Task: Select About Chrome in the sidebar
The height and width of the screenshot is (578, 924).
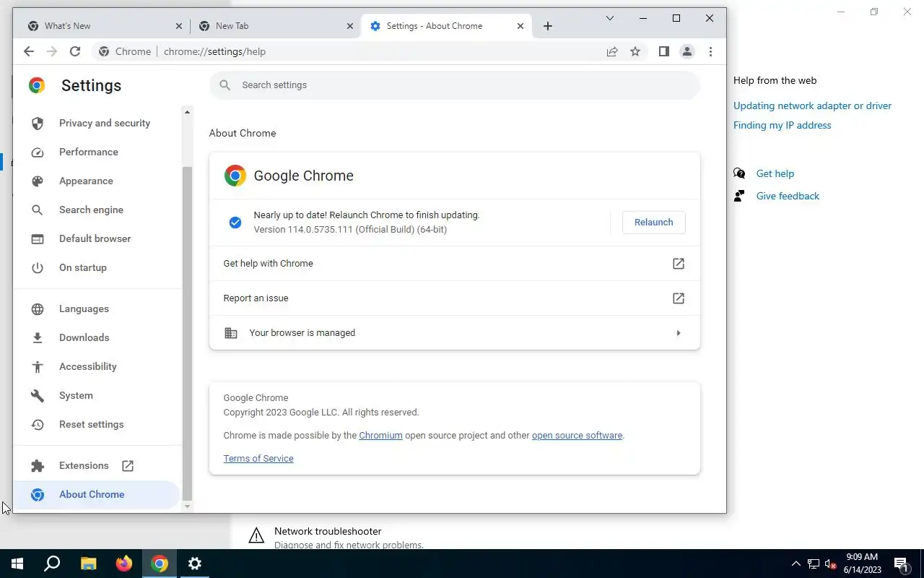Action: tap(97, 494)
